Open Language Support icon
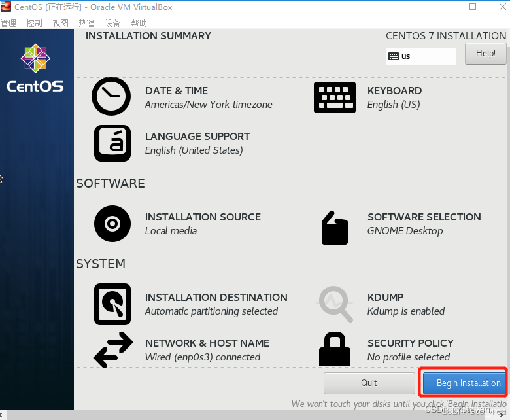Viewport: 510px width, 420px height. coord(112,143)
